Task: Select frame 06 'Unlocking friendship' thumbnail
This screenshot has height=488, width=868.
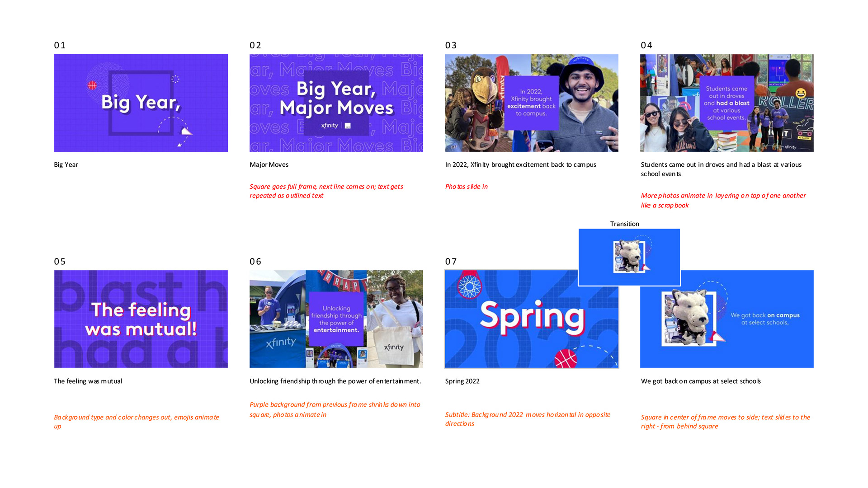Action: coord(336,319)
